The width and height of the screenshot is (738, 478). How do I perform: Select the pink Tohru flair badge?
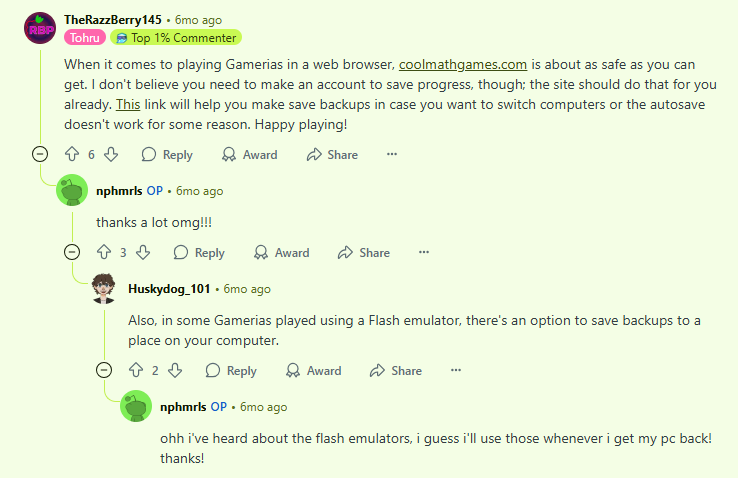(85, 38)
